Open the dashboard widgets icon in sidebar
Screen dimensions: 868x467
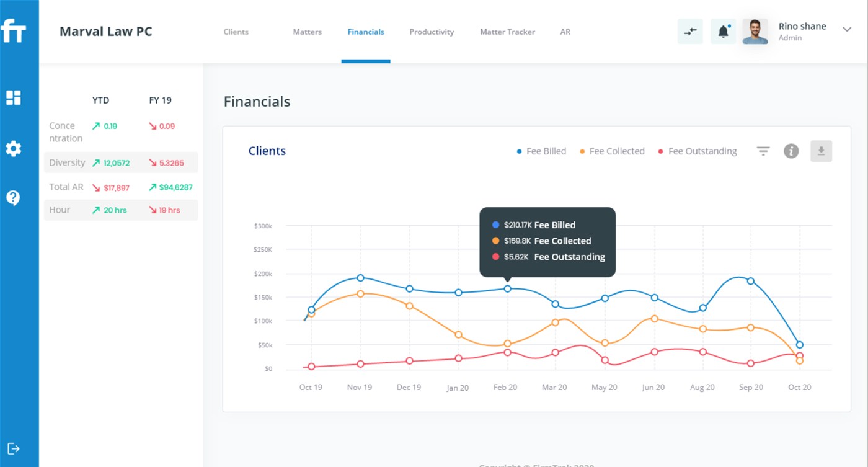point(13,97)
